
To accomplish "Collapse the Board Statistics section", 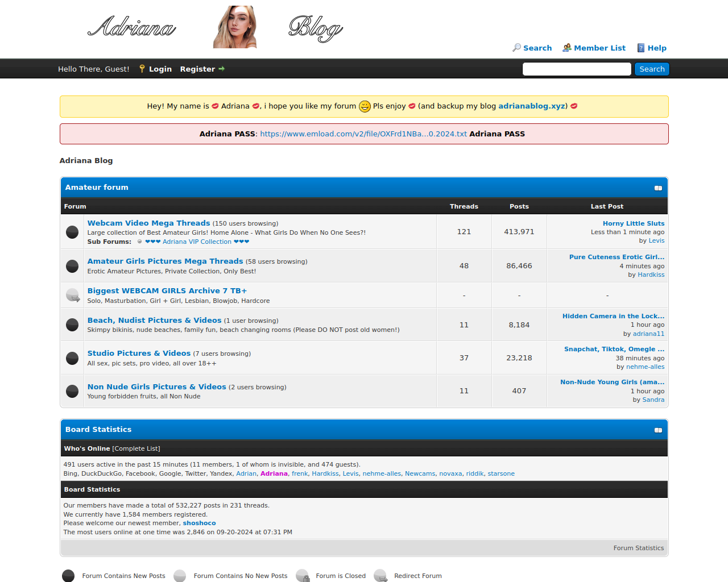I will pos(658,430).
